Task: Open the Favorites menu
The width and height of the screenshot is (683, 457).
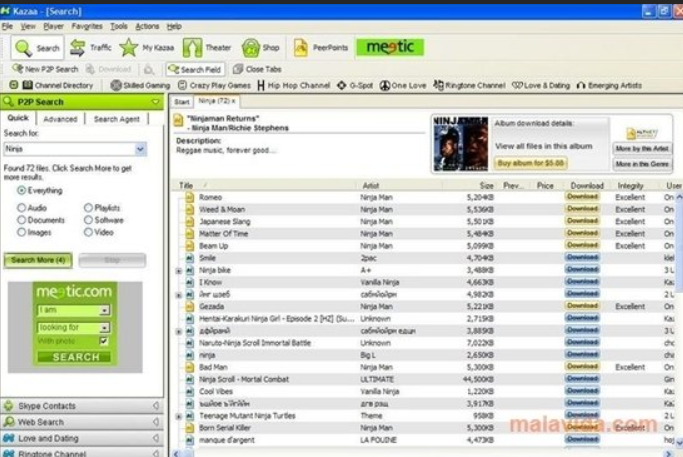Action: click(x=87, y=27)
